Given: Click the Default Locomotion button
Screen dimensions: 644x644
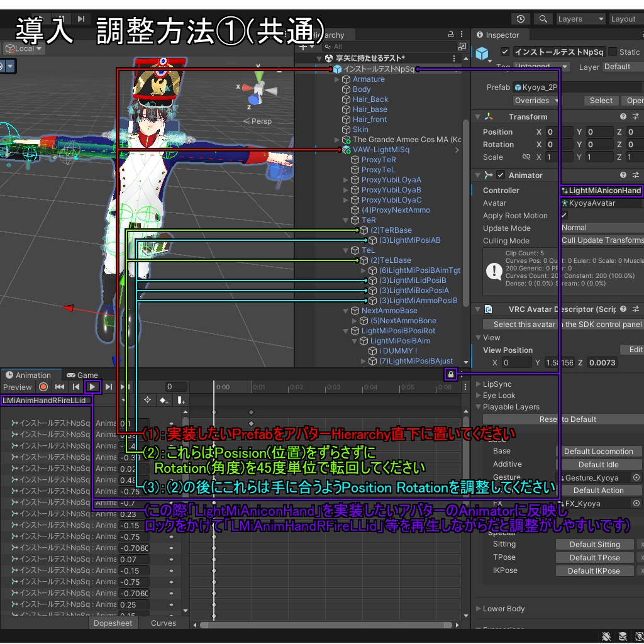Looking at the screenshot, I should (x=599, y=452).
